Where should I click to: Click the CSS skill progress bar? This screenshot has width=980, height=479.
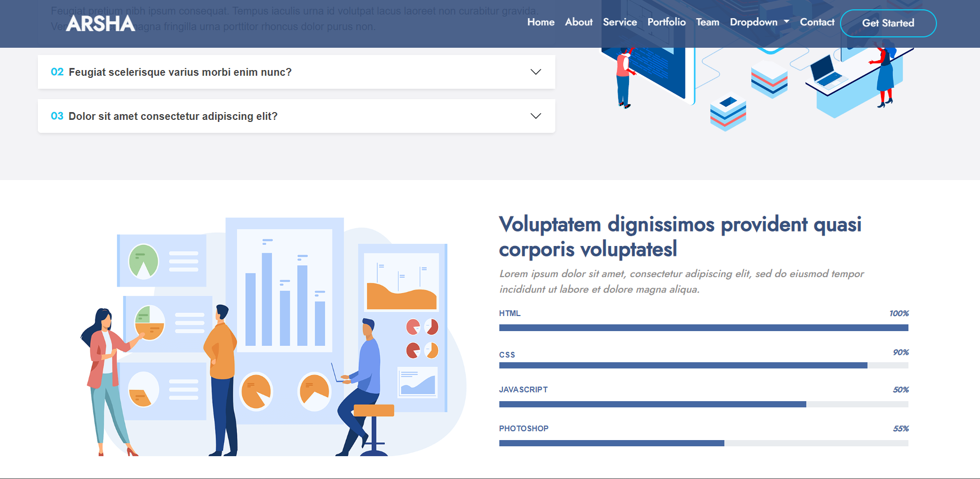tap(704, 366)
